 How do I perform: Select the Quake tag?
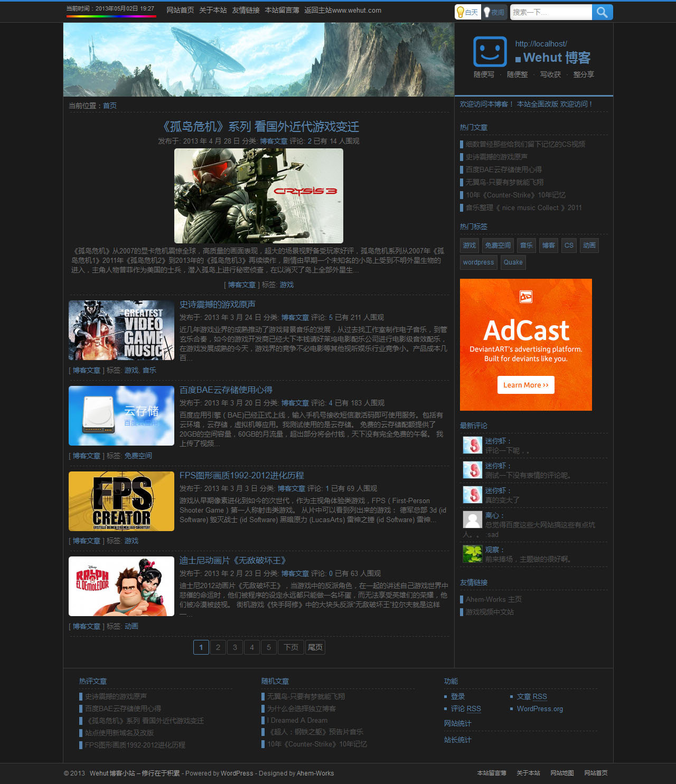click(x=513, y=262)
